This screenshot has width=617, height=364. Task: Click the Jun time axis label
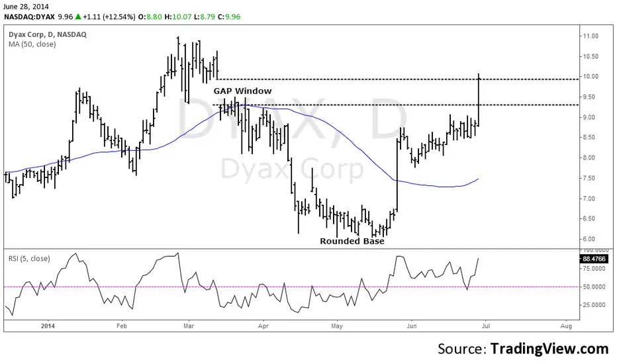[412, 326]
